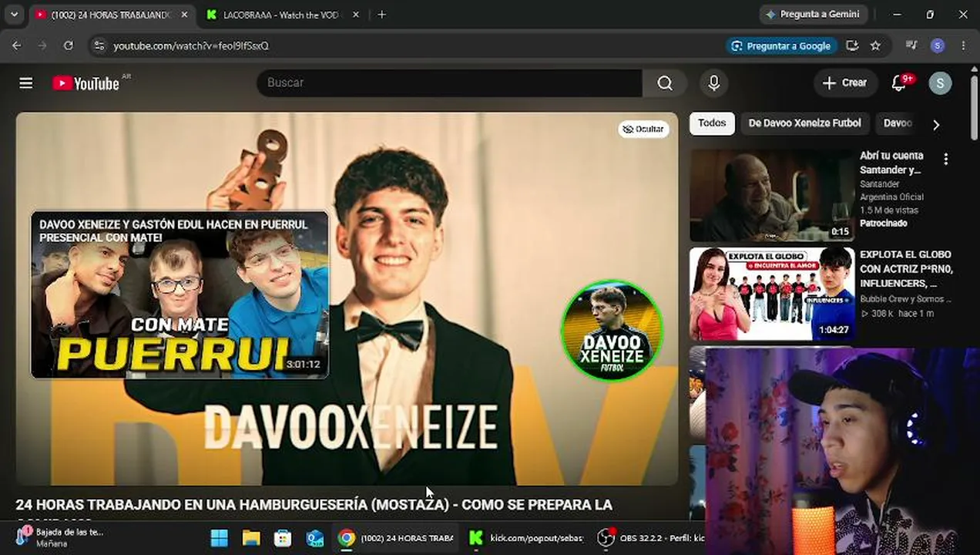
Task: Bookmark this page with star icon
Action: point(875,45)
